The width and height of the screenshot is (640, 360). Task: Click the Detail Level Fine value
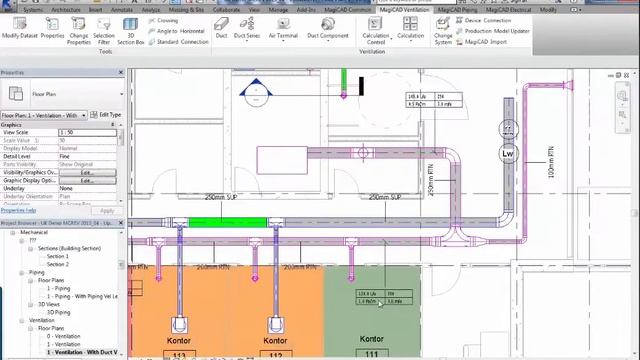tap(87, 156)
